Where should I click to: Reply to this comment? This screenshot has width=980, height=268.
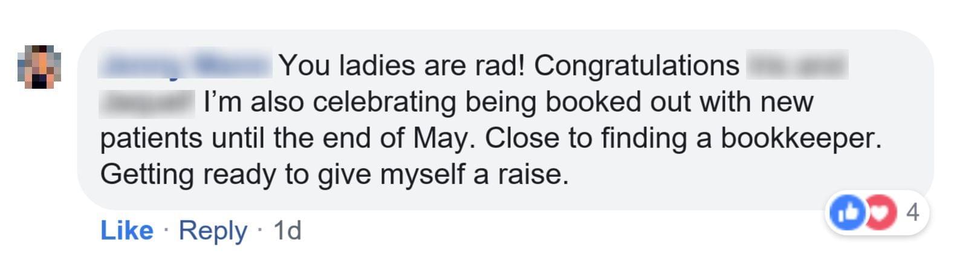click(213, 231)
